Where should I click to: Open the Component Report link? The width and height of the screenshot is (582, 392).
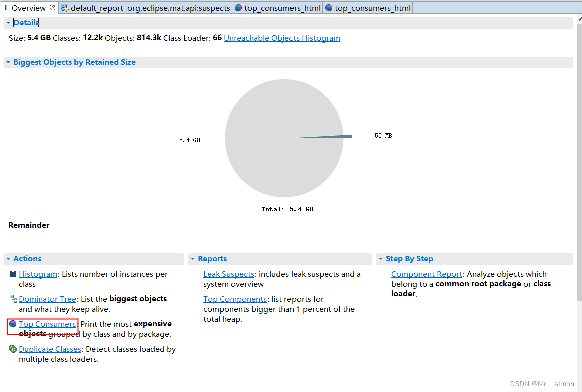coord(426,274)
